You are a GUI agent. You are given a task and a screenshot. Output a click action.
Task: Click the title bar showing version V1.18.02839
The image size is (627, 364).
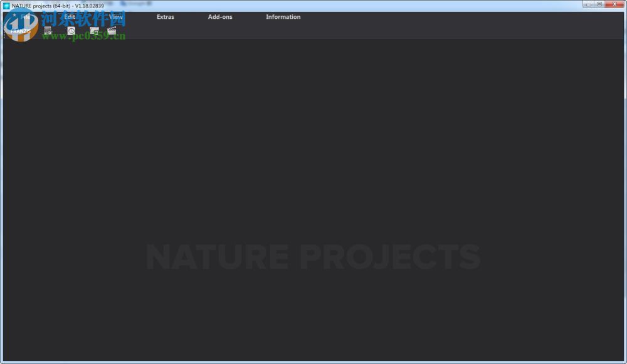pyautogui.click(x=60, y=5)
